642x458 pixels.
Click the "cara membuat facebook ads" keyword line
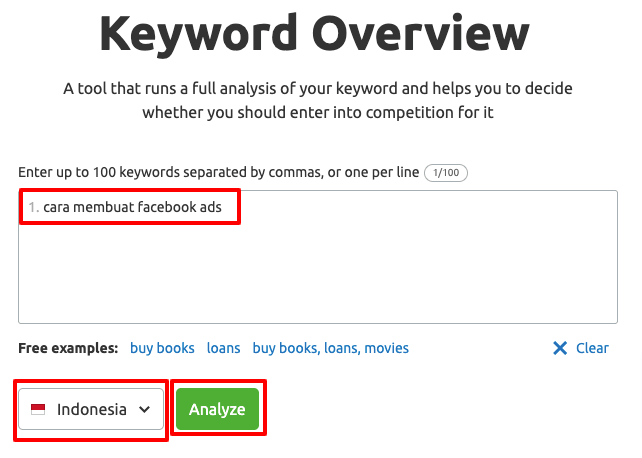click(140, 208)
